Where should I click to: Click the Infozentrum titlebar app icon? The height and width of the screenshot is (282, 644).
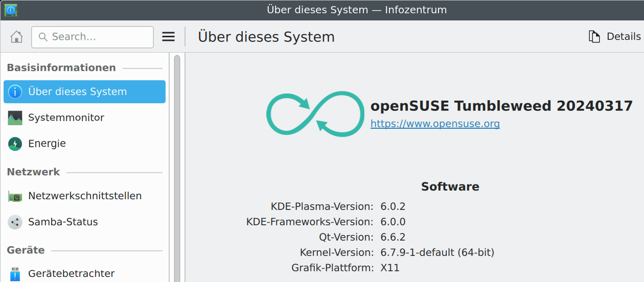tap(10, 10)
